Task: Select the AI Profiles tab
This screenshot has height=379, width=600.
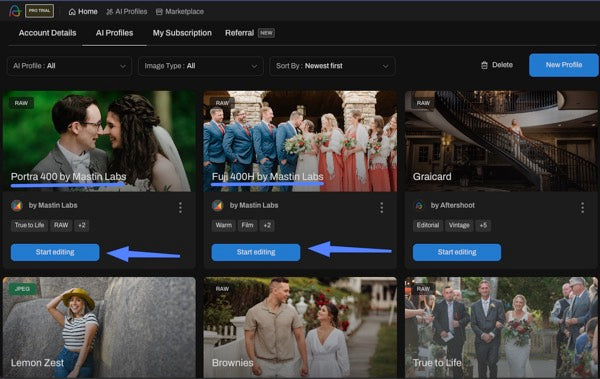Action: [114, 33]
